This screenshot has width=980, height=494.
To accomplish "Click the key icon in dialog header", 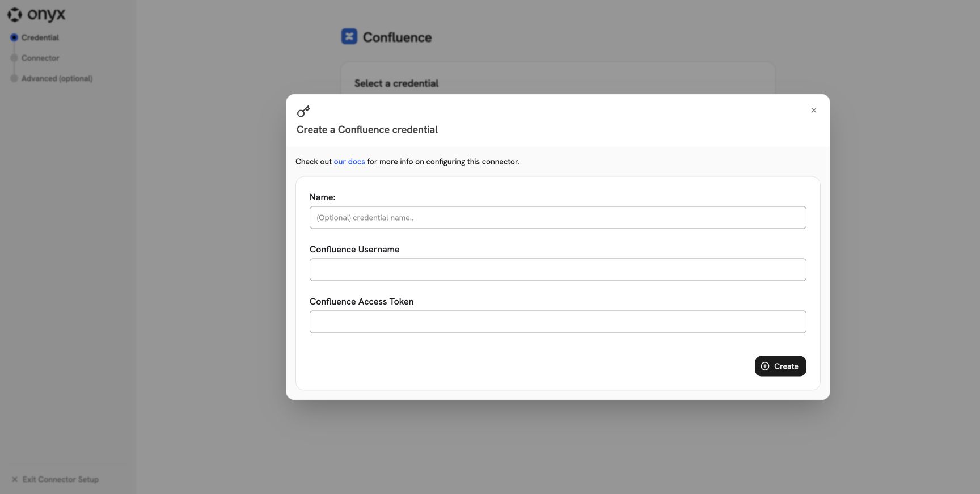I will (x=303, y=111).
